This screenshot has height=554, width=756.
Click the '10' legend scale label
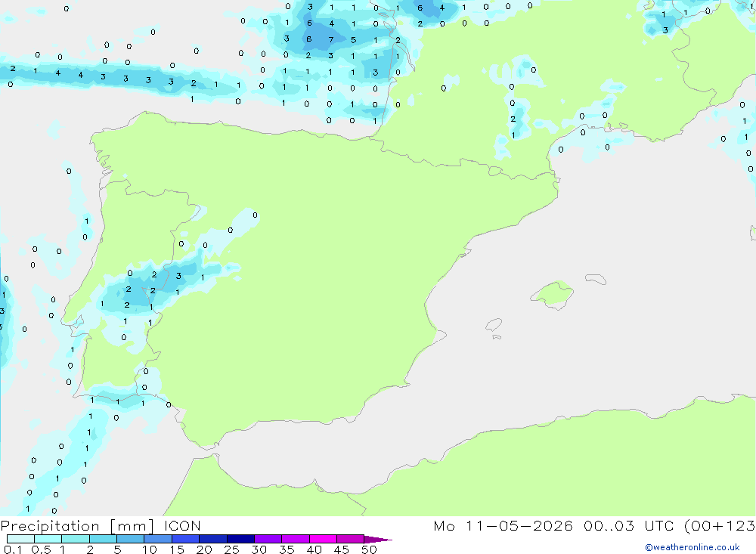[150, 549]
